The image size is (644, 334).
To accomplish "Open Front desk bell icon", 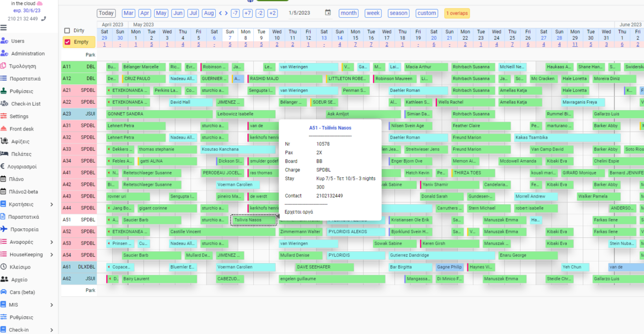I will (4, 129).
